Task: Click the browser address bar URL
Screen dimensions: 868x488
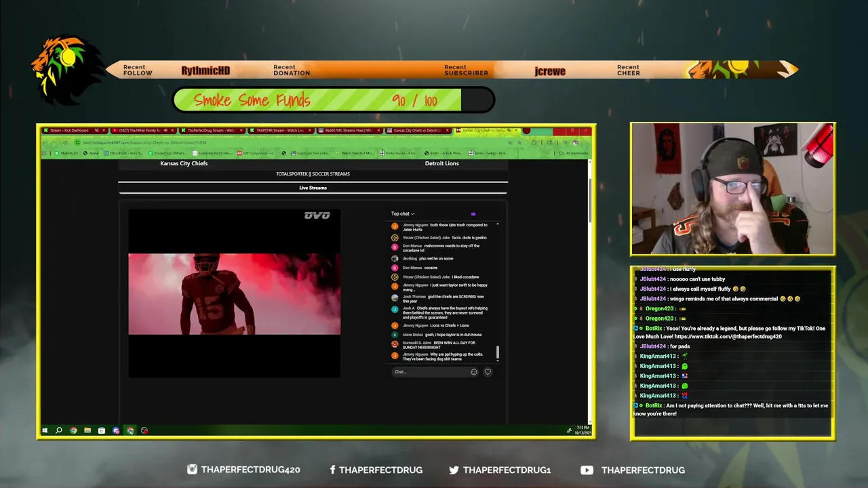Action: tap(144, 142)
